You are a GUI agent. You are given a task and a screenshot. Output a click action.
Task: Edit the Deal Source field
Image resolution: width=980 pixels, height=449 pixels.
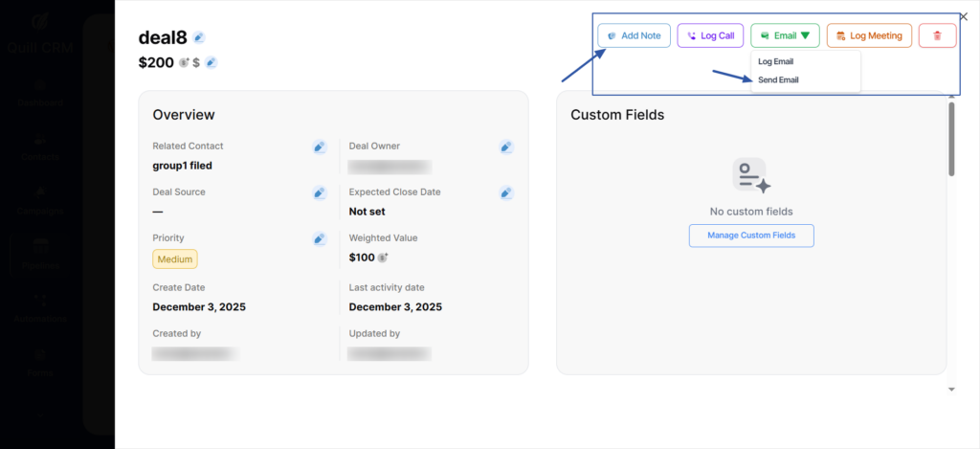tap(320, 192)
